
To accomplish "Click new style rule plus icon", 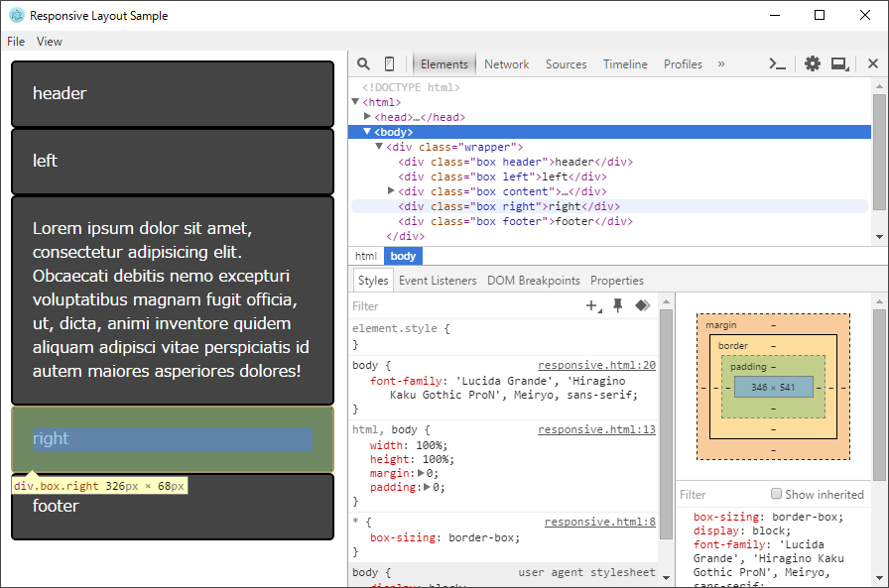I will [x=593, y=306].
